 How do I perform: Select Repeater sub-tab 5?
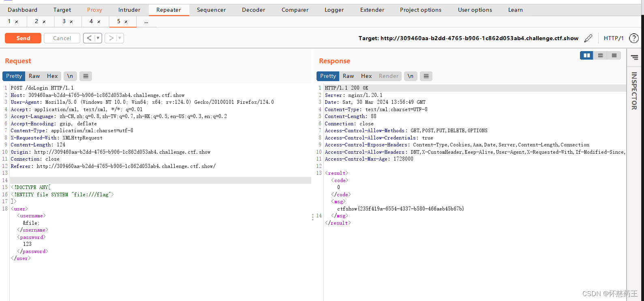[x=119, y=21]
